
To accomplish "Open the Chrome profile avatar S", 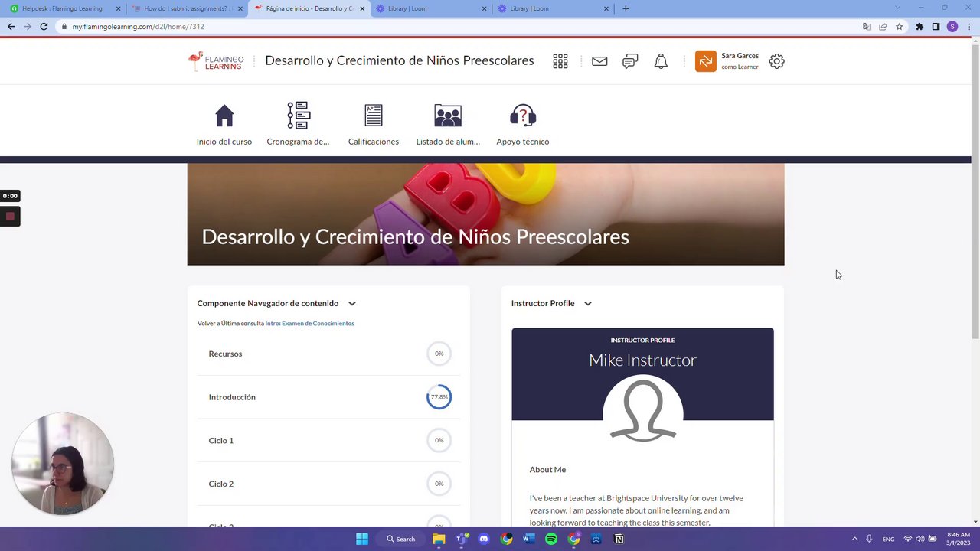I will coord(952,27).
